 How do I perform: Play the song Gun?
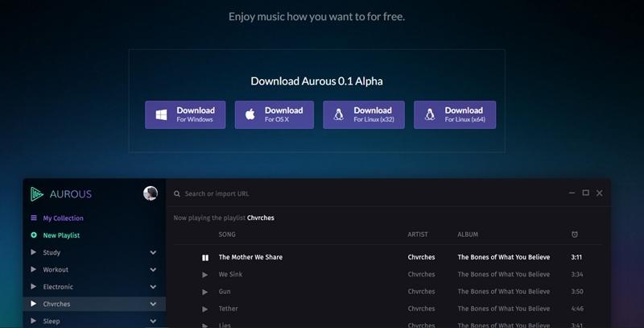pos(205,293)
